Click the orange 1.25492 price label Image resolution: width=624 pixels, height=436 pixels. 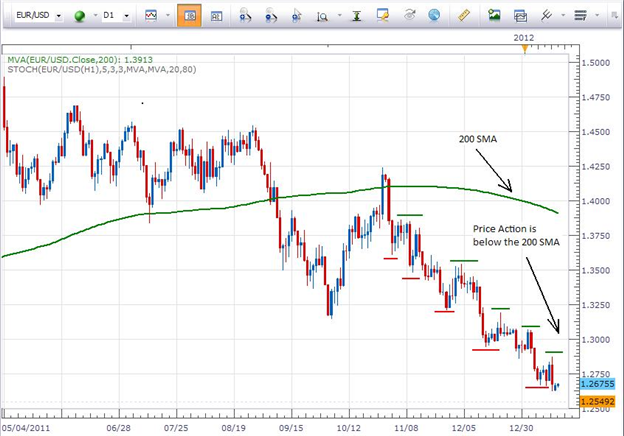[x=597, y=401]
